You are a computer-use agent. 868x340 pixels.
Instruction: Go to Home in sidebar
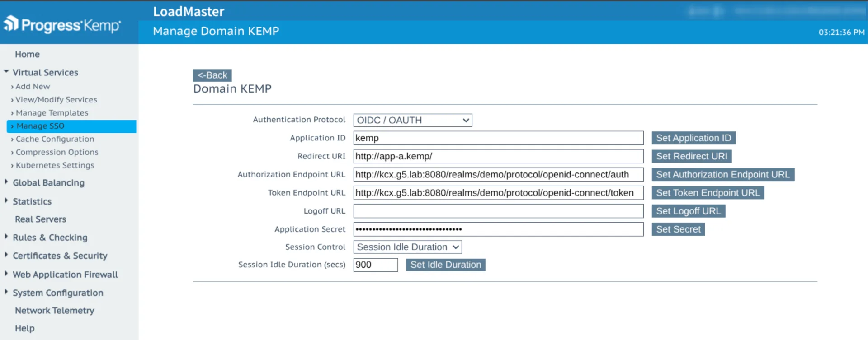27,54
